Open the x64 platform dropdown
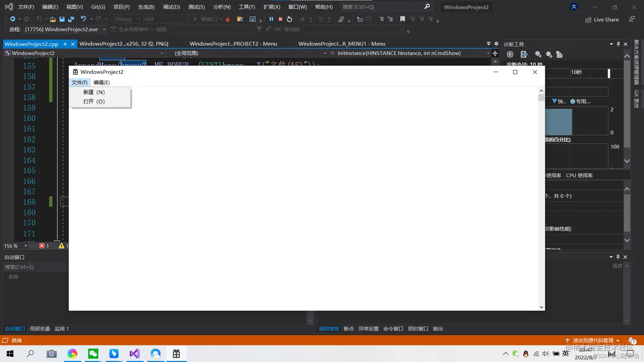 click(x=166, y=19)
